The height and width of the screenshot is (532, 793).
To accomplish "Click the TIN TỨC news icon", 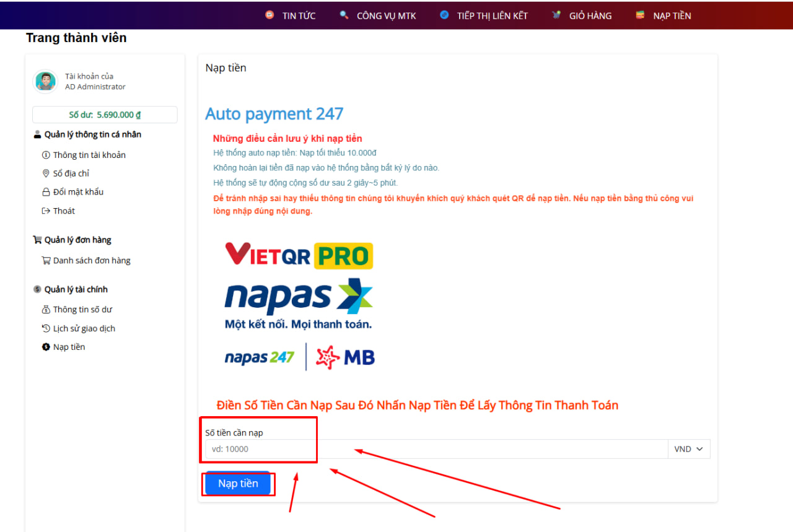I will tap(269, 15).
